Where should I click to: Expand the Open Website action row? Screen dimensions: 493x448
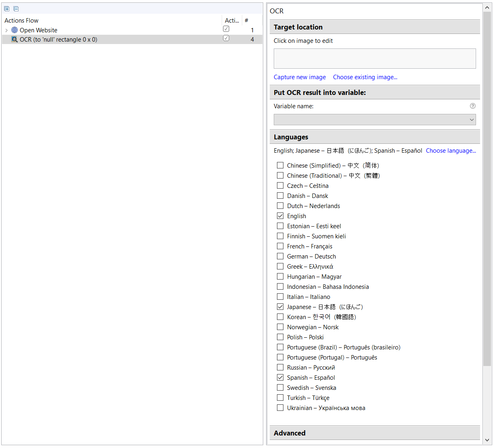point(6,30)
